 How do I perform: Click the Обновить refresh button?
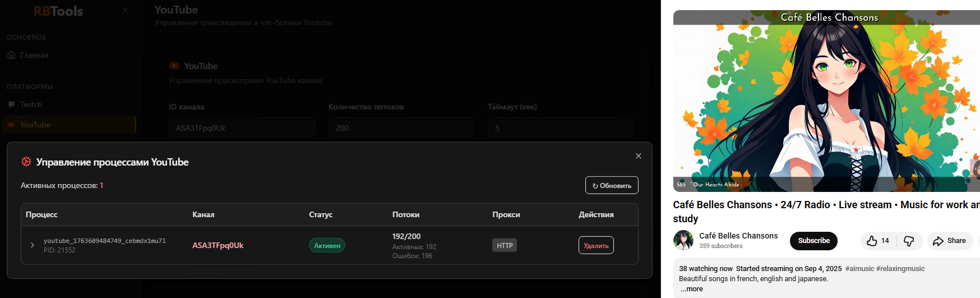pyautogui.click(x=612, y=185)
